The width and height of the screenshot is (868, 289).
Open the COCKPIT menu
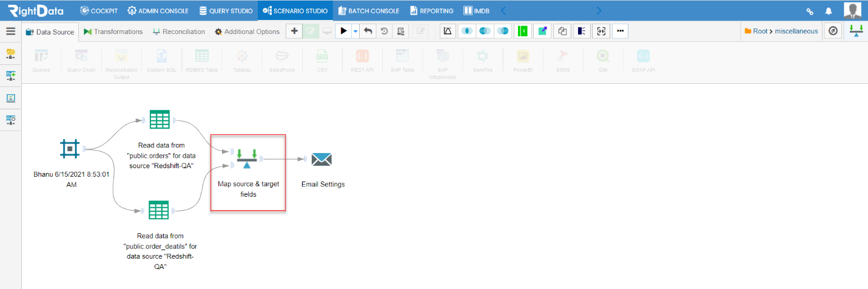coord(99,10)
